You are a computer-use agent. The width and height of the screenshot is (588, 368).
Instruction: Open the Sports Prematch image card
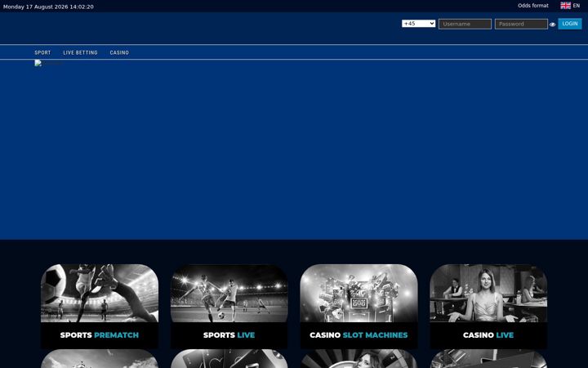[x=100, y=294]
